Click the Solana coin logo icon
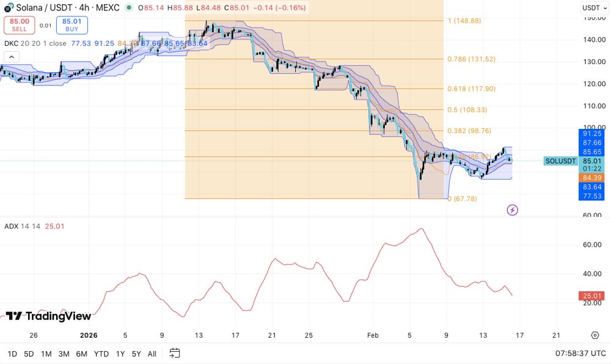Screen dimensions: 611x364 [9, 7]
